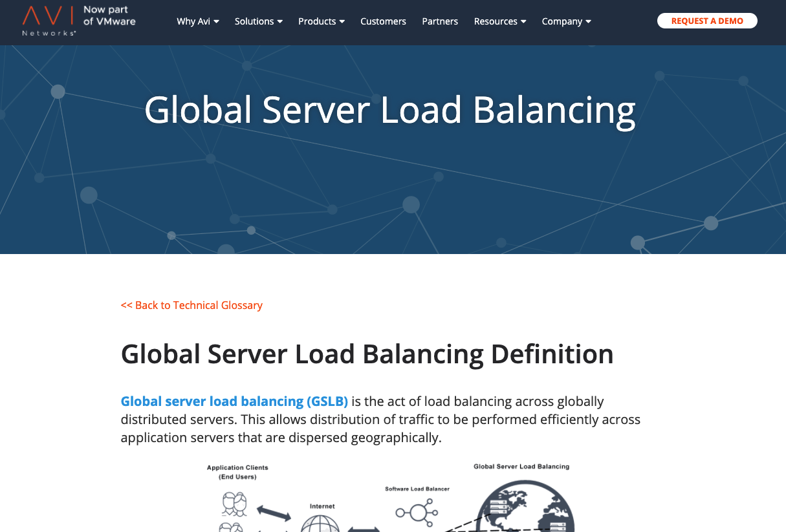Click the Request a Demo button
This screenshot has width=786, height=532.
point(707,21)
